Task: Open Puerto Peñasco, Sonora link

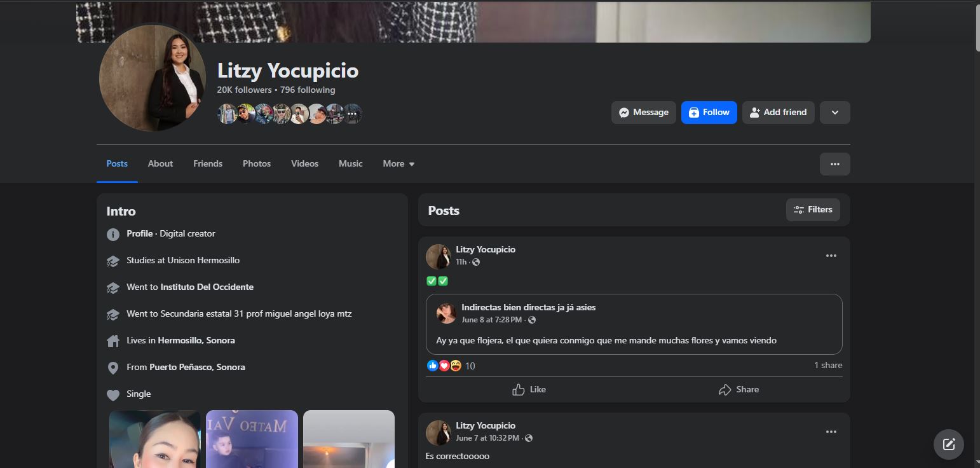Action: pyautogui.click(x=197, y=367)
